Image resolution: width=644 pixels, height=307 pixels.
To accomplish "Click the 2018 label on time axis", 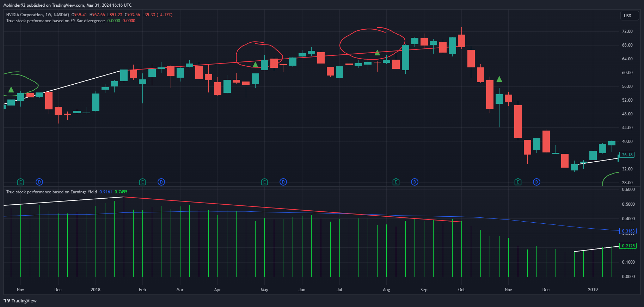I will tap(96, 290).
